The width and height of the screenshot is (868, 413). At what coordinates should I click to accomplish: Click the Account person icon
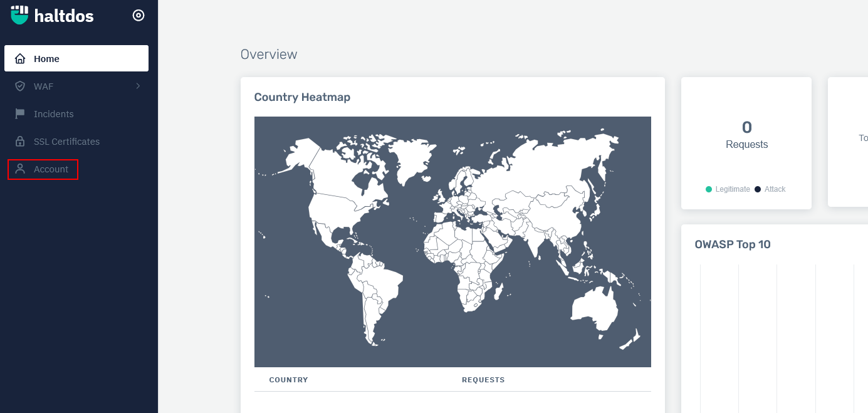[20, 169]
